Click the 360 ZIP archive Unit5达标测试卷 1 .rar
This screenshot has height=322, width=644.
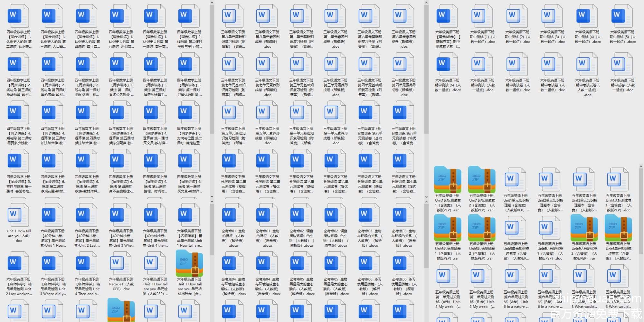[x=448, y=228]
